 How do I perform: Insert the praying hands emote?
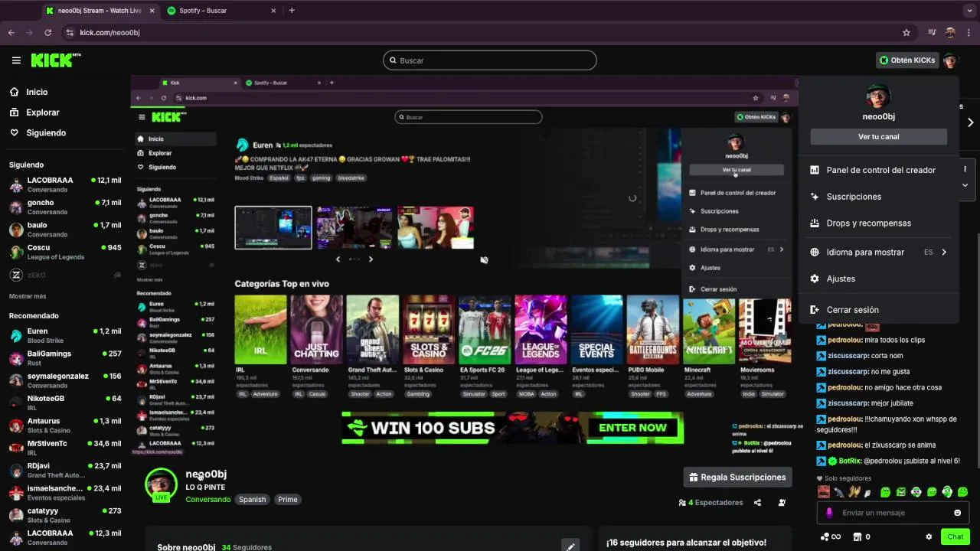(x=854, y=492)
